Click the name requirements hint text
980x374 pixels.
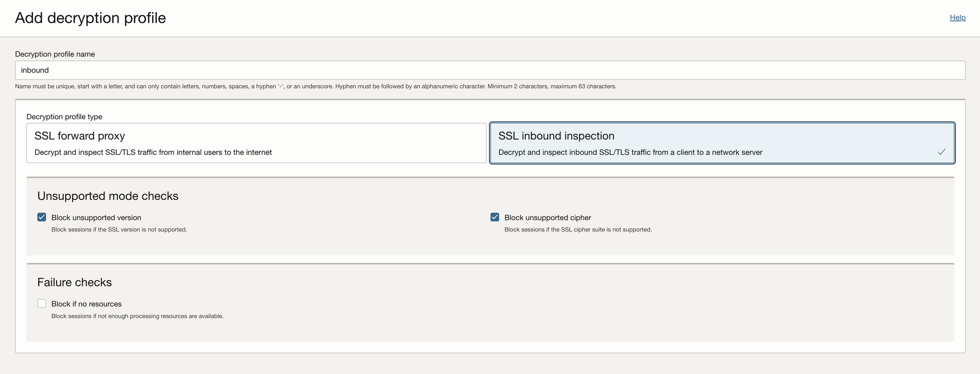click(315, 86)
